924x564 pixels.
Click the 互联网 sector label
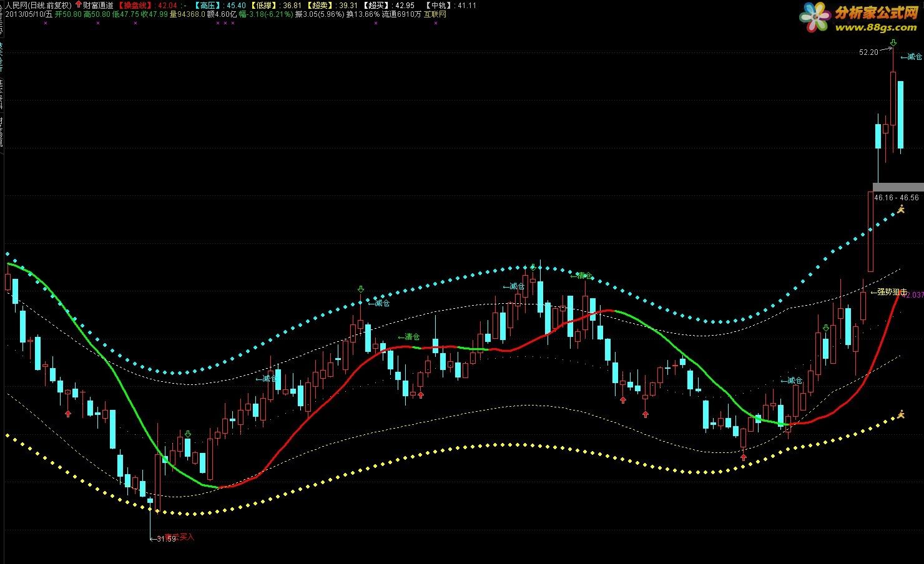pos(435,14)
